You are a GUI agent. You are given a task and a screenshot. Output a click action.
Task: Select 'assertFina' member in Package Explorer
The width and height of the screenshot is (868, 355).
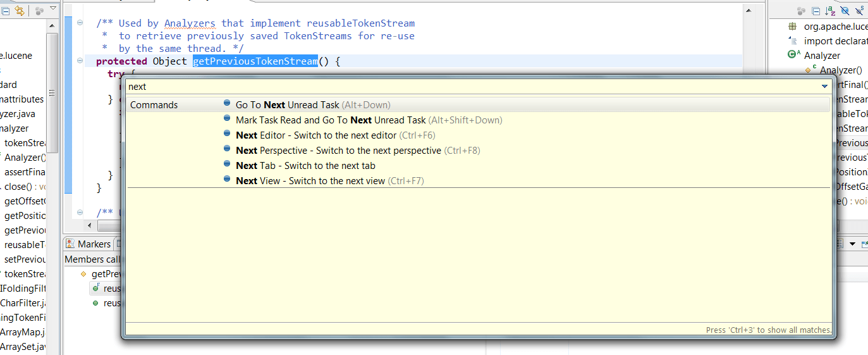click(x=25, y=172)
